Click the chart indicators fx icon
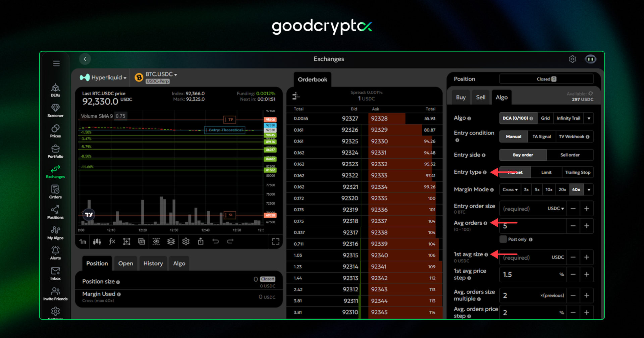The width and height of the screenshot is (644, 338). coord(112,241)
